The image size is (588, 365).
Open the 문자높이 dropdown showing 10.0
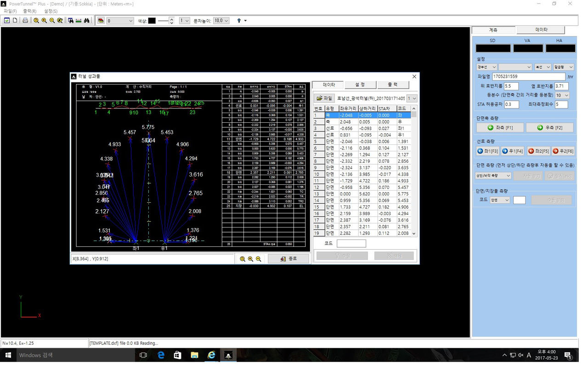pos(221,21)
